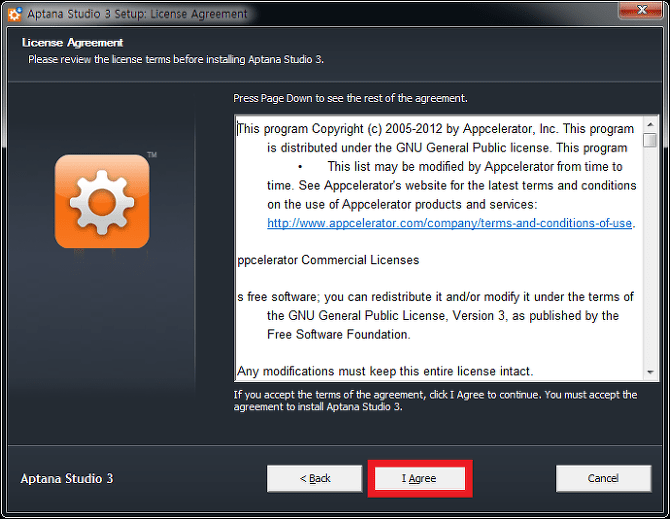
Task: Click the title bar Aptana installer icon
Action: point(15,14)
